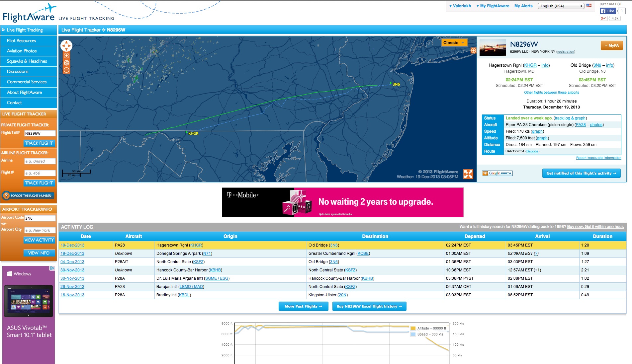
Task: Click the Airline input field
Action: tap(40, 161)
